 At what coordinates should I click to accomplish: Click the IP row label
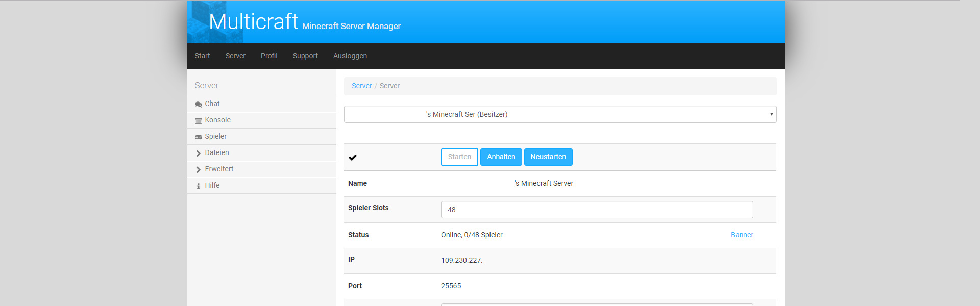[351, 259]
